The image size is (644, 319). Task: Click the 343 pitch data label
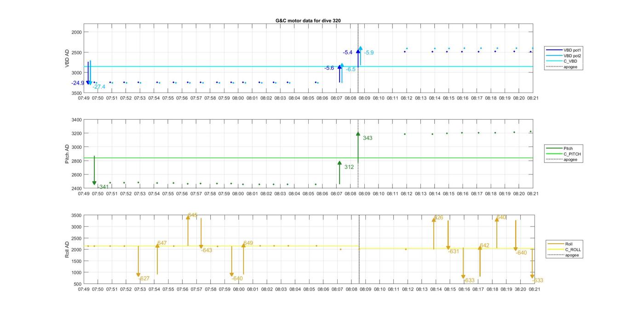click(368, 138)
